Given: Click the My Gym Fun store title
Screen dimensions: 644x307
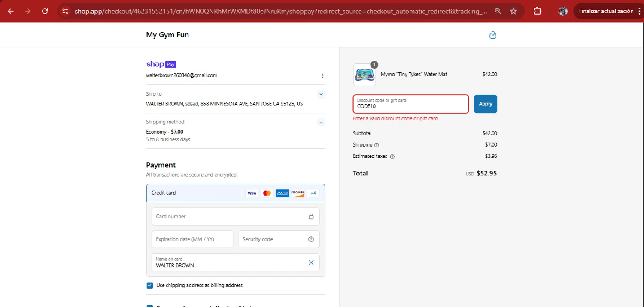Looking at the screenshot, I should 167,35.
